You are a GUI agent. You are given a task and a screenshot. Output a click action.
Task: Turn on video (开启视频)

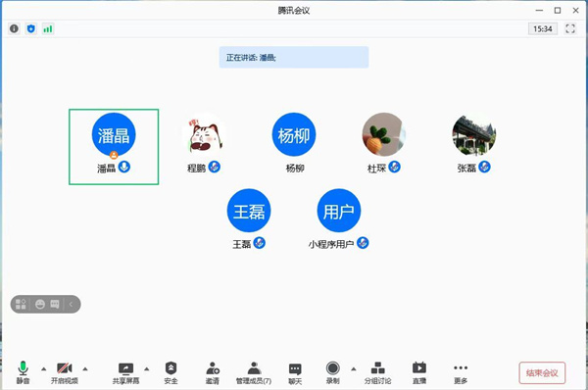pos(65,372)
